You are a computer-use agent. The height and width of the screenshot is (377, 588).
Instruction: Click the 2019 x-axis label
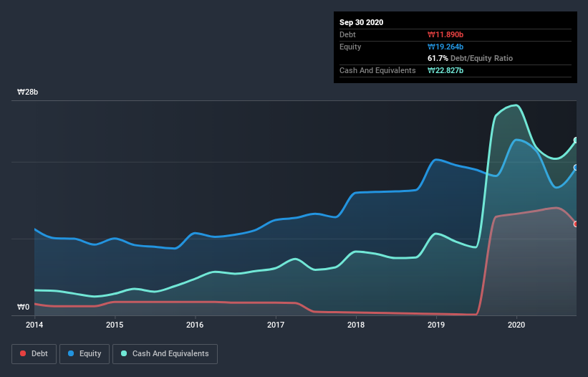436,325
